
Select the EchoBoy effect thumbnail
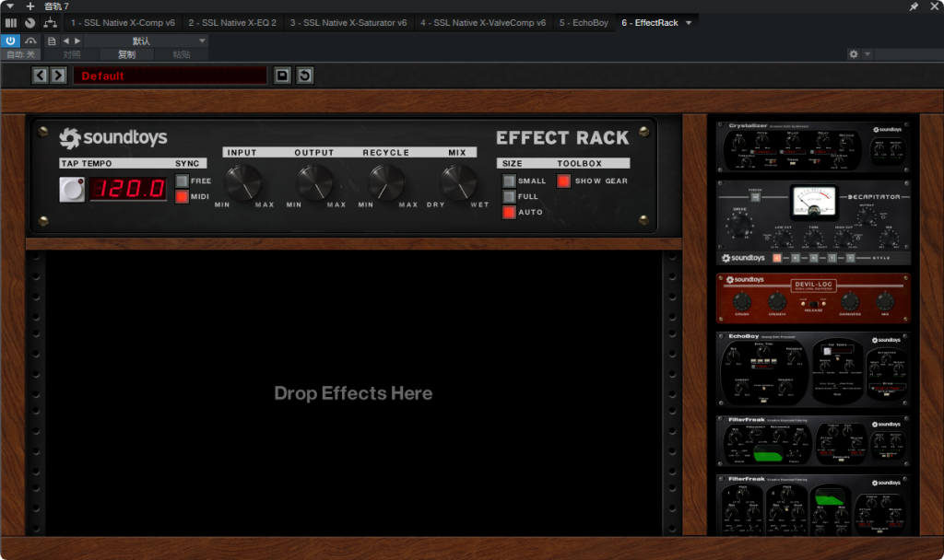(813, 369)
